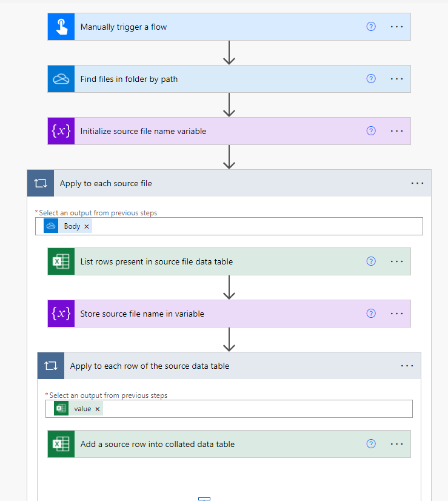Click Excel icon on Add a source row step
The width and height of the screenshot is (448, 501).
pyautogui.click(x=61, y=444)
